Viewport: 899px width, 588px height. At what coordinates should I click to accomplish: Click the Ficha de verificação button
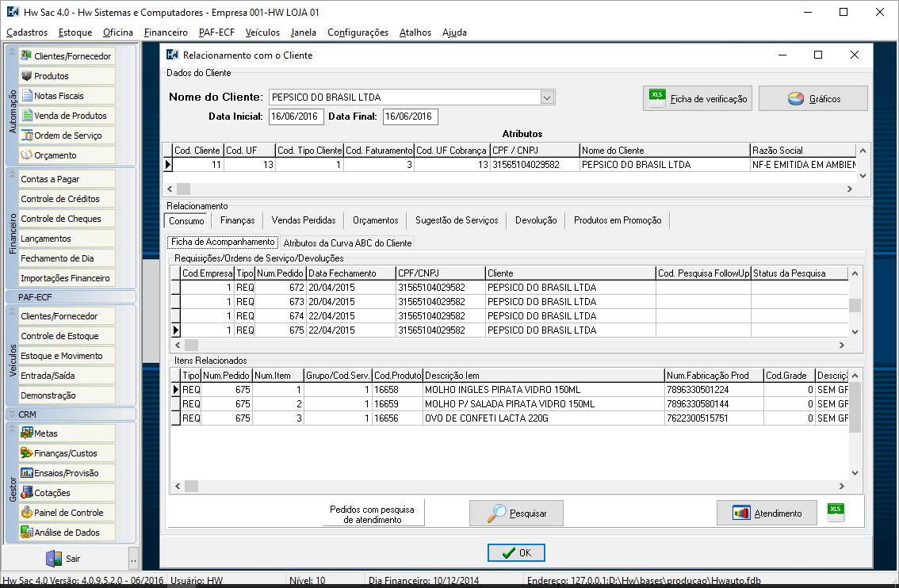[697, 98]
